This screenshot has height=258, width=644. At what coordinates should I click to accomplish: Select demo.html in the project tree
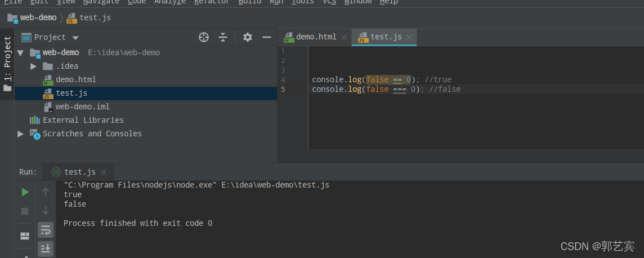76,79
